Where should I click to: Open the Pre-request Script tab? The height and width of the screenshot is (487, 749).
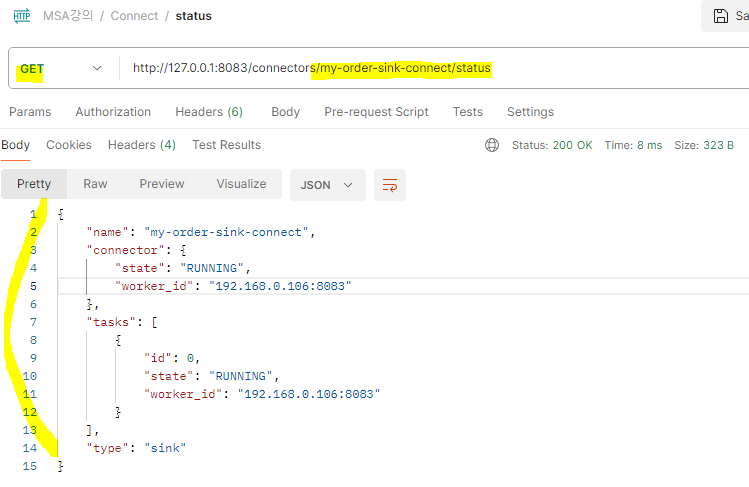[376, 112]
